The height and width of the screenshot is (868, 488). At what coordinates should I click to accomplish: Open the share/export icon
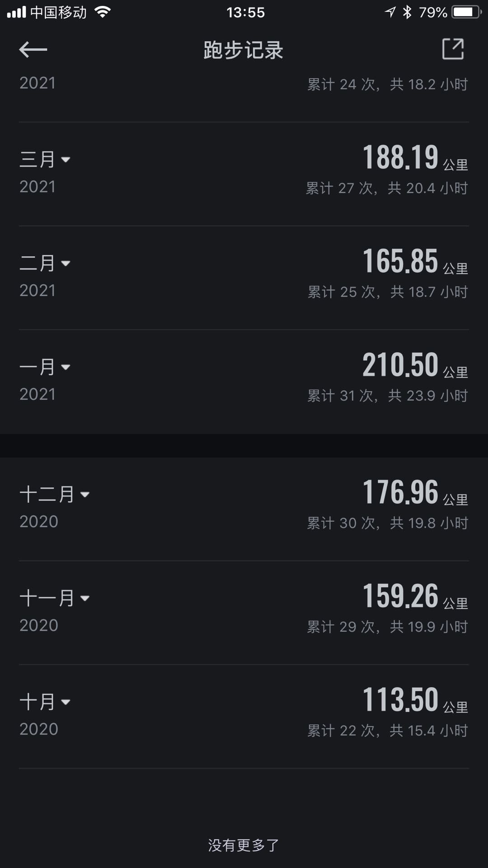(x=453, y=49)
